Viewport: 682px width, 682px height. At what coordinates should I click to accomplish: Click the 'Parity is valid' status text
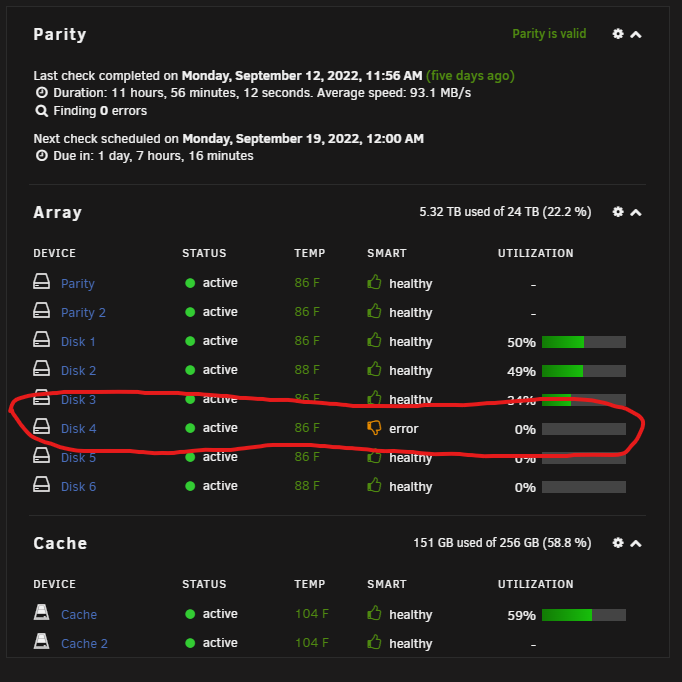pyautogui.click(x=549, y=34)
